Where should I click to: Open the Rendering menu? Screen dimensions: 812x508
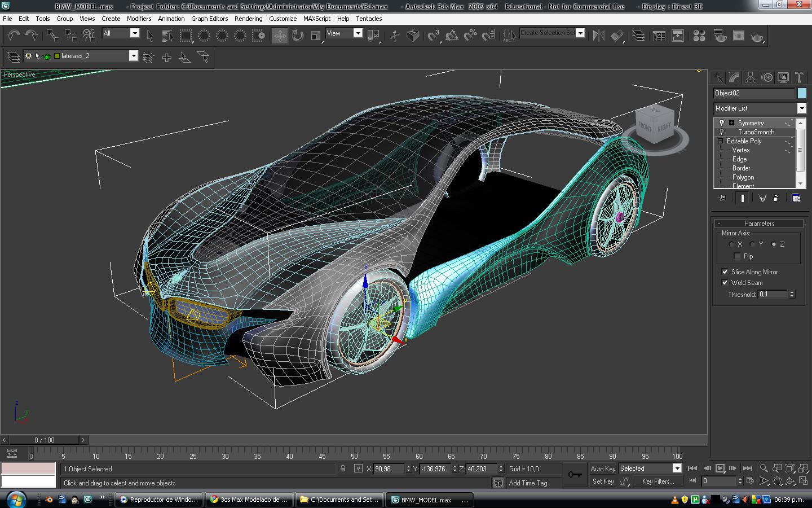[249, 19]
